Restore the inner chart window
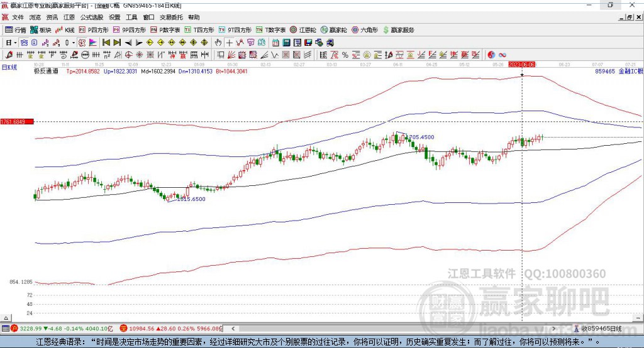Image resolution: width=644 pixels, height=348 pixels. point(629,17)
